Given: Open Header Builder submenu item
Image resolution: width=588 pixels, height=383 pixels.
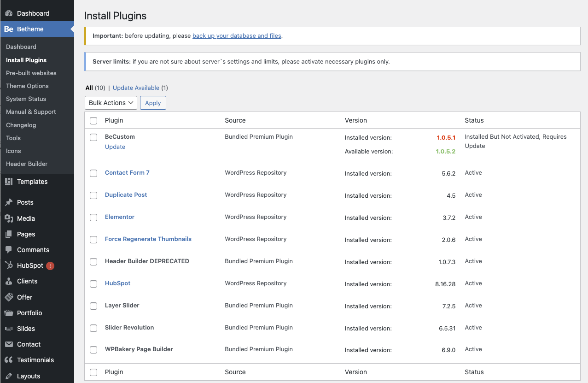Looking at the screenshot, I should point(27,164).
